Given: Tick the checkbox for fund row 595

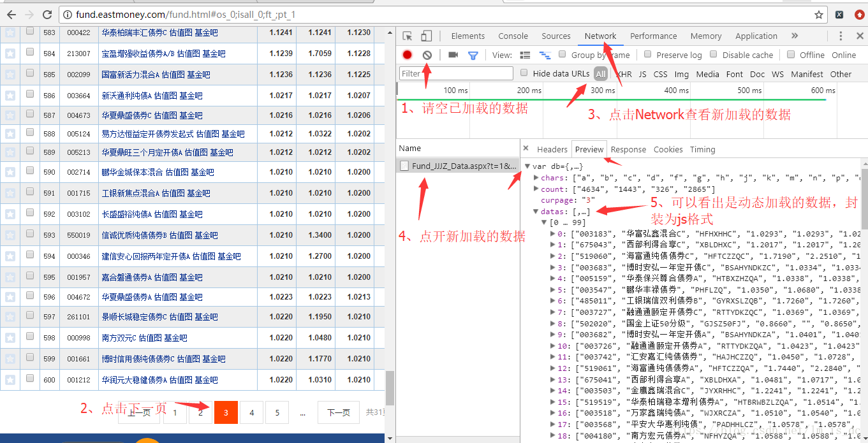Looking at the screenshot, I should click(x=30, y=276).
